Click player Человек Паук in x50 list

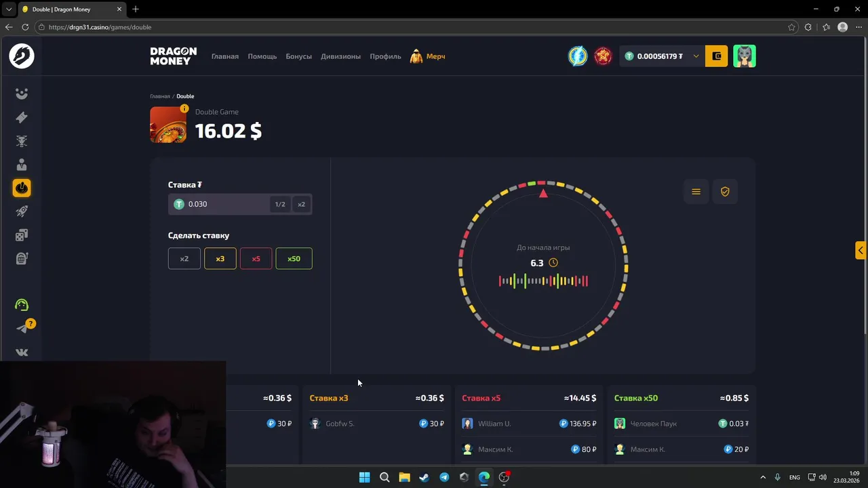tap(654, 424)
